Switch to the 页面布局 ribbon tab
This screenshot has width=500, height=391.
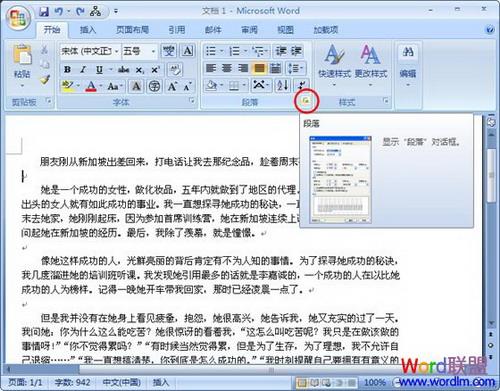(132, 30)
